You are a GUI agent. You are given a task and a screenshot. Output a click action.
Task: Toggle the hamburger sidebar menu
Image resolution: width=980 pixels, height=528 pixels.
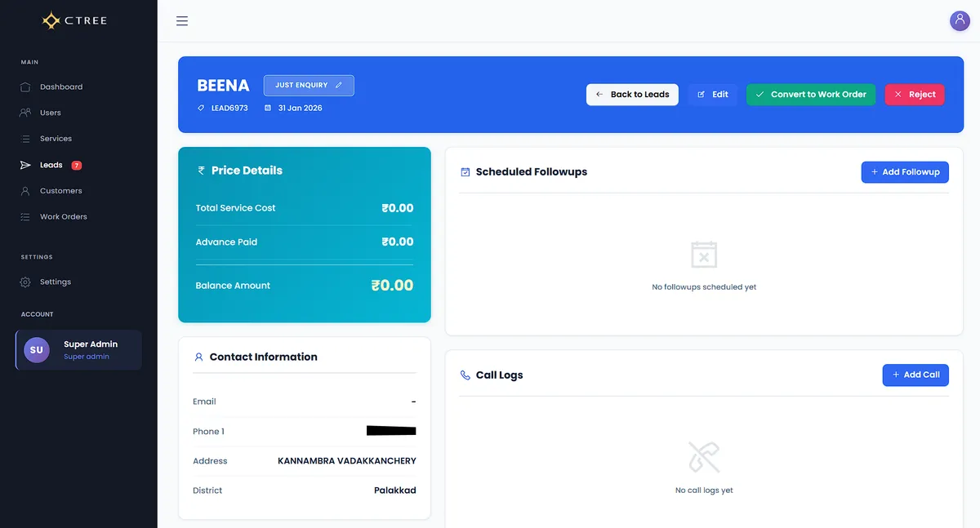[182, 21]
